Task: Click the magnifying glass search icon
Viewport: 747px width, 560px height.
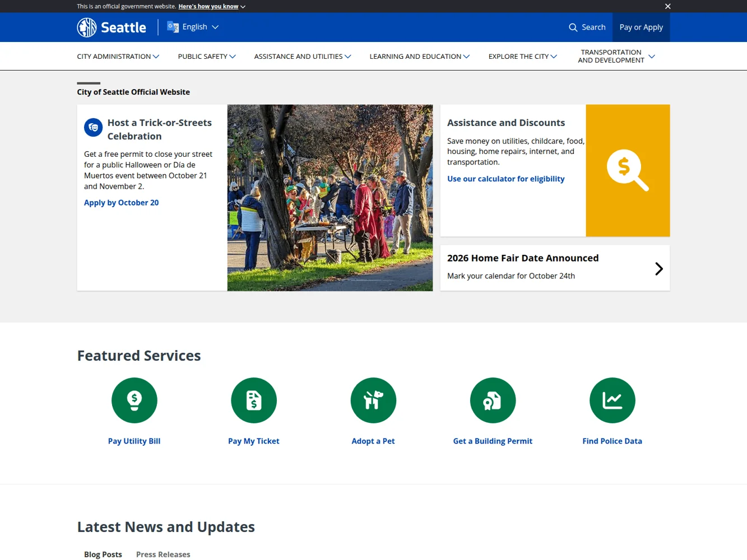Action: (x=573, y=27)
